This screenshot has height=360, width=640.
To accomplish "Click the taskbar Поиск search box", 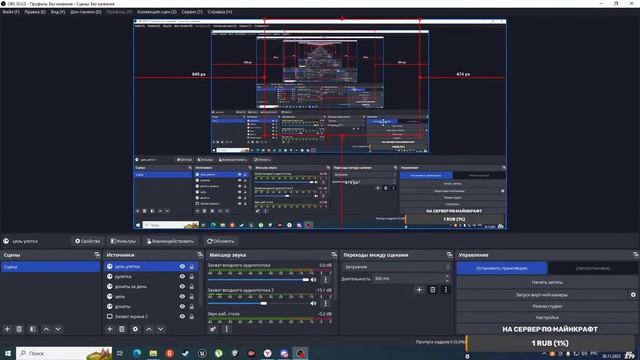I will [64, 353].
